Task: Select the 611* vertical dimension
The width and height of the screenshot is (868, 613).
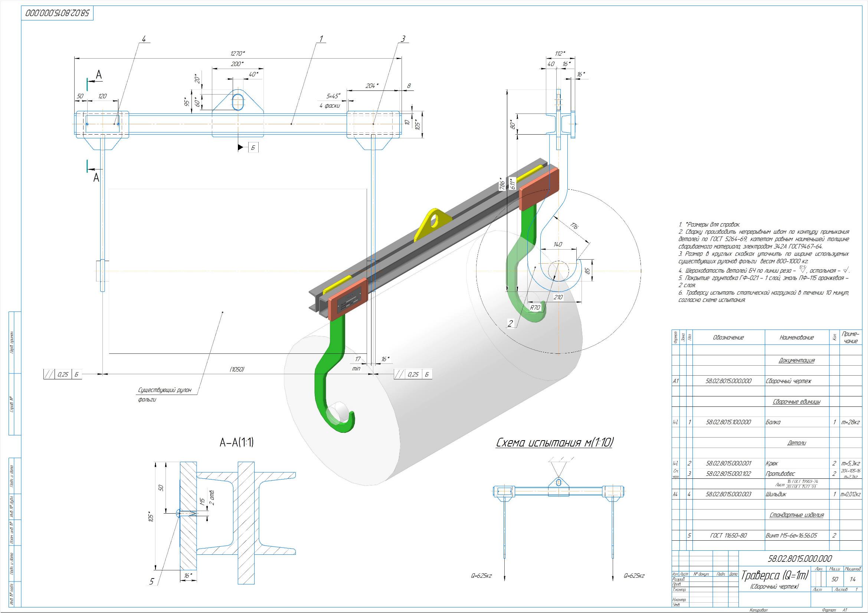Action: (512, 184)
